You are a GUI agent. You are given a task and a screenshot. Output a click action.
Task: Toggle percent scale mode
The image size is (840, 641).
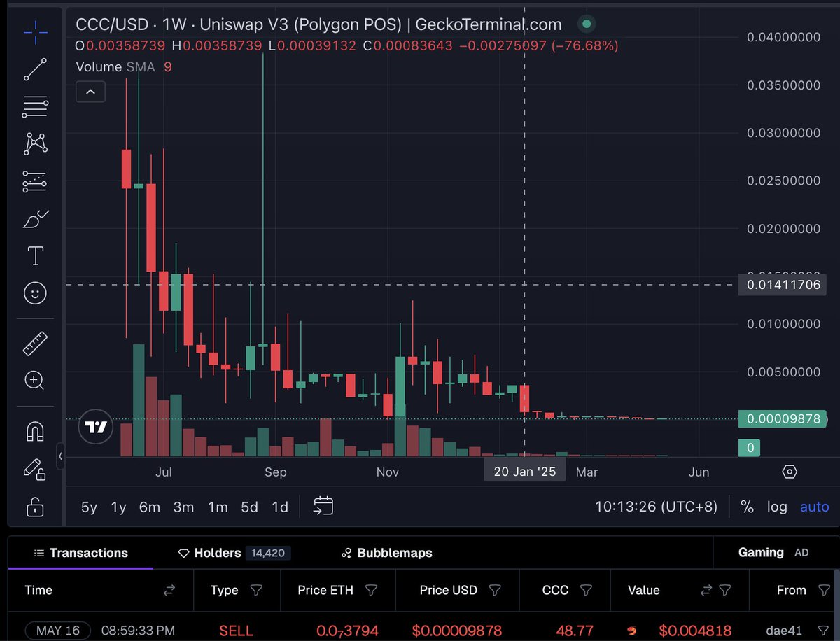[747, 507]
